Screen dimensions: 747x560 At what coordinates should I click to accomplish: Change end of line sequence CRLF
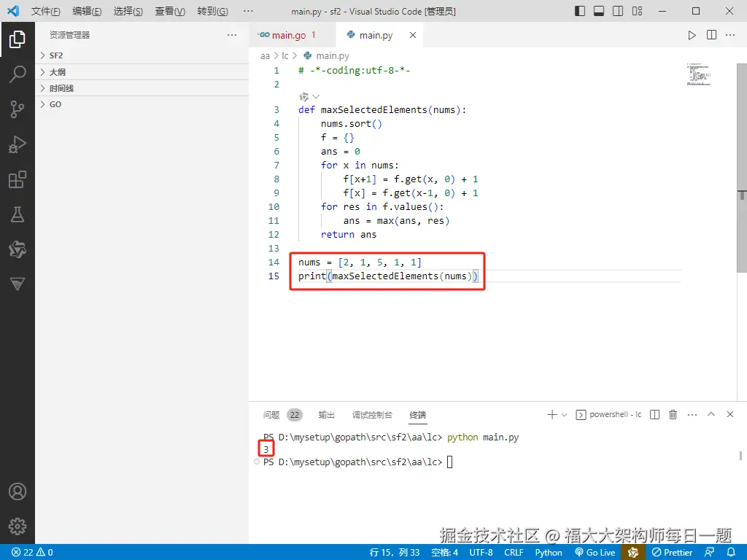[514, 552]
